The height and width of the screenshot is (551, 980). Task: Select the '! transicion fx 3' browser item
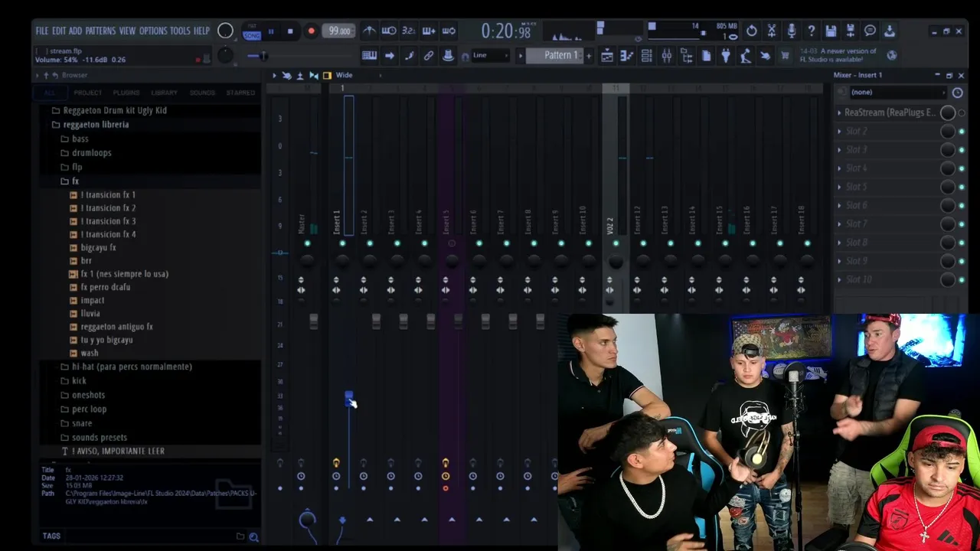point(108,221)
